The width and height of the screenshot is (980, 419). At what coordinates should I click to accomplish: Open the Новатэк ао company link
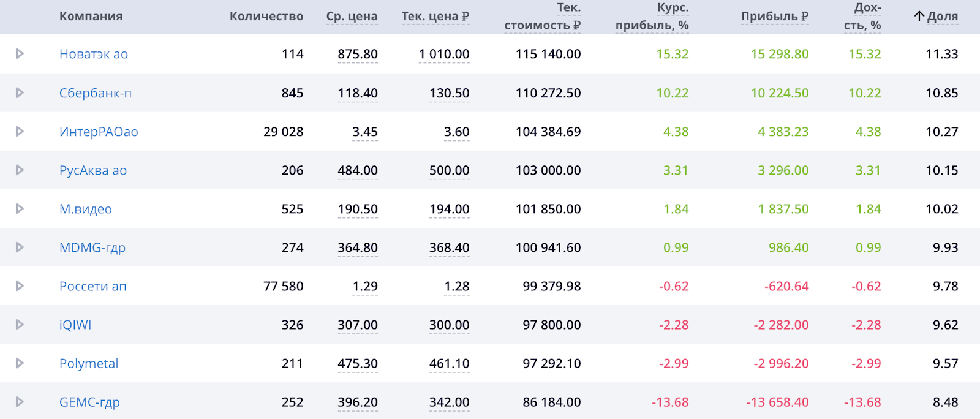point(94,54)
